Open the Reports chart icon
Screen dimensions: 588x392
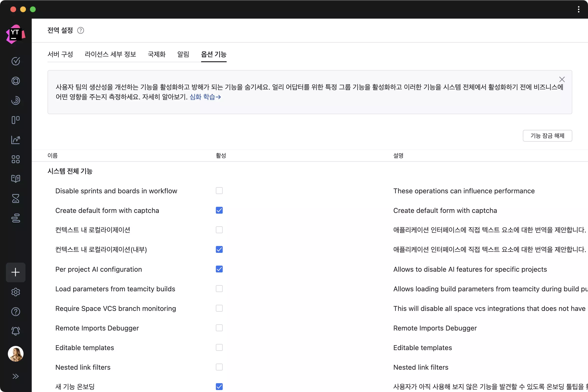coord(15,140)
